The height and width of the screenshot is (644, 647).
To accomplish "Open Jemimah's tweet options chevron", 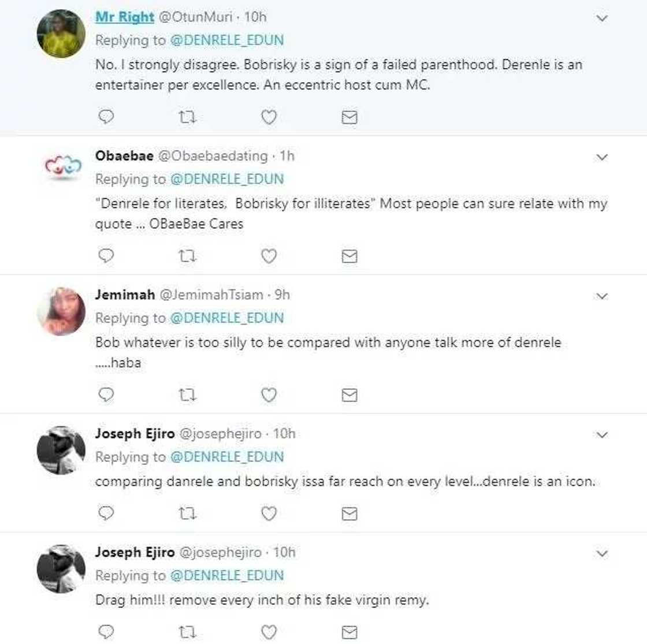I will (x=602, y=296).
